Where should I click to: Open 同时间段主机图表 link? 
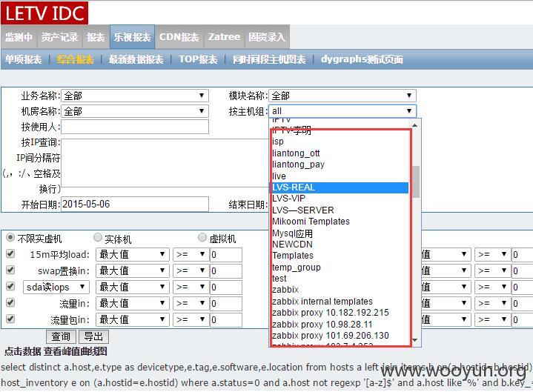[269, 59]
